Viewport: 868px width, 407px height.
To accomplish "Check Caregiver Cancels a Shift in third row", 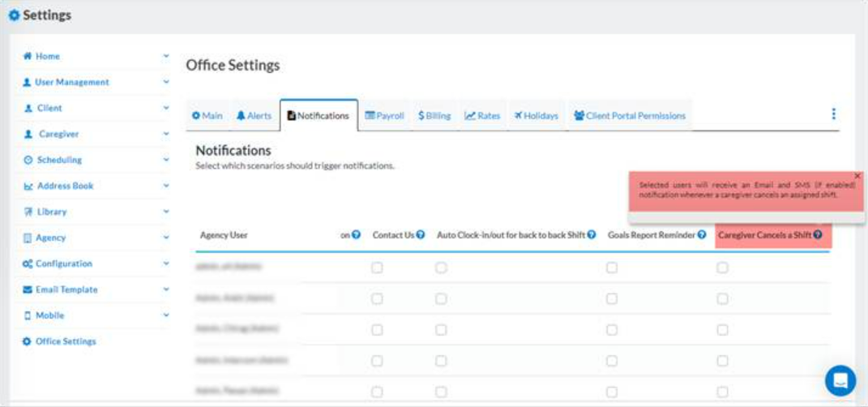I will click(722, 330).
